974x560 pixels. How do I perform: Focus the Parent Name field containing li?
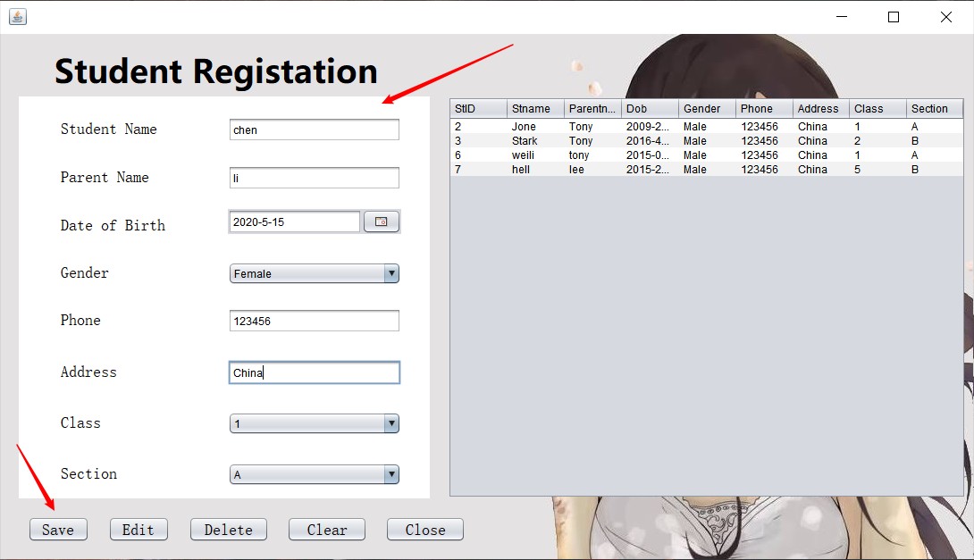pos(314,177)
